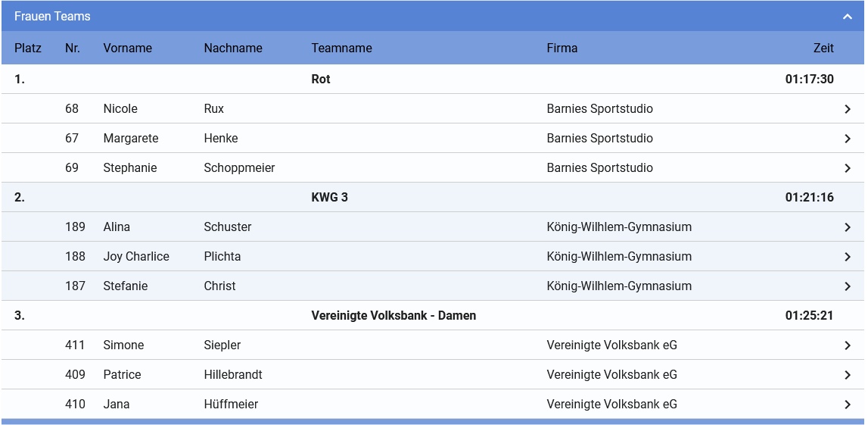The height and width of the screenshot is (425, 868).
Task: Open details arrow for Patrice Hillebrandt
Action: click(x=847, y=374)
